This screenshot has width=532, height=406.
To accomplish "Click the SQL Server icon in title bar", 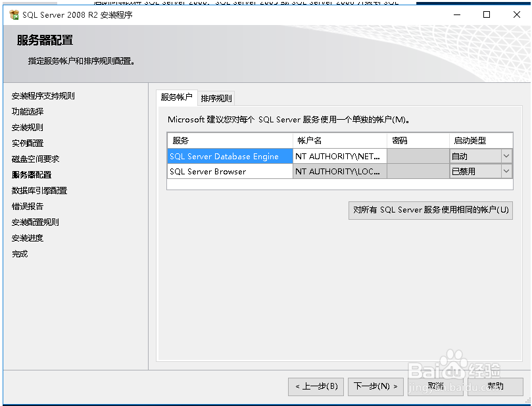I will 14,14.
